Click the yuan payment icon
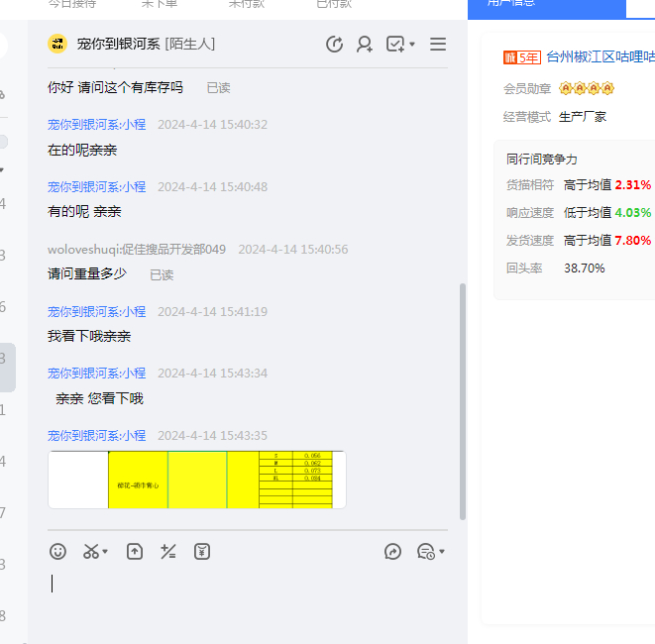The width and height of the screenshot is (655, 644). (x=202, y=552)
